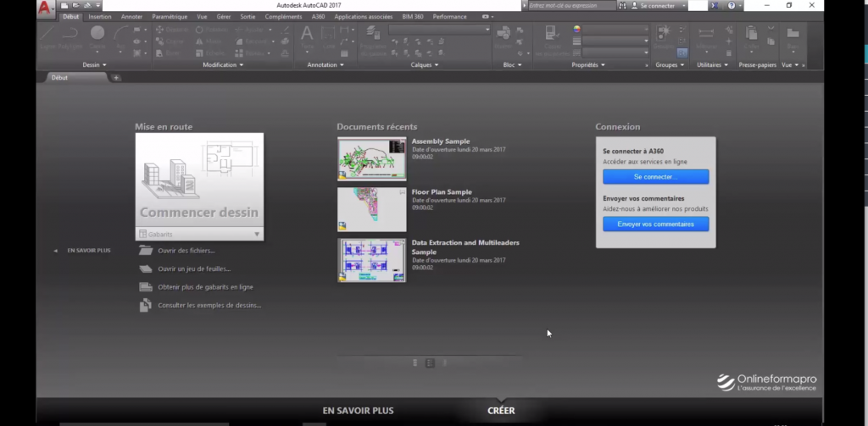
Task: Click the Insérer block tool
Action: point(504,37)
